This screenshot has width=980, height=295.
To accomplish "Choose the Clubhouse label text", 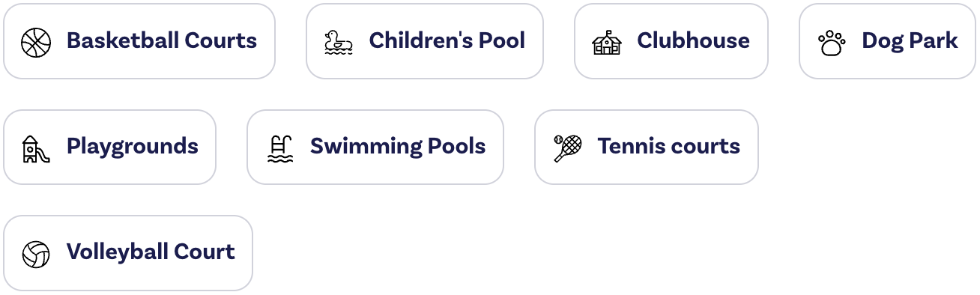I will point(693,40).
